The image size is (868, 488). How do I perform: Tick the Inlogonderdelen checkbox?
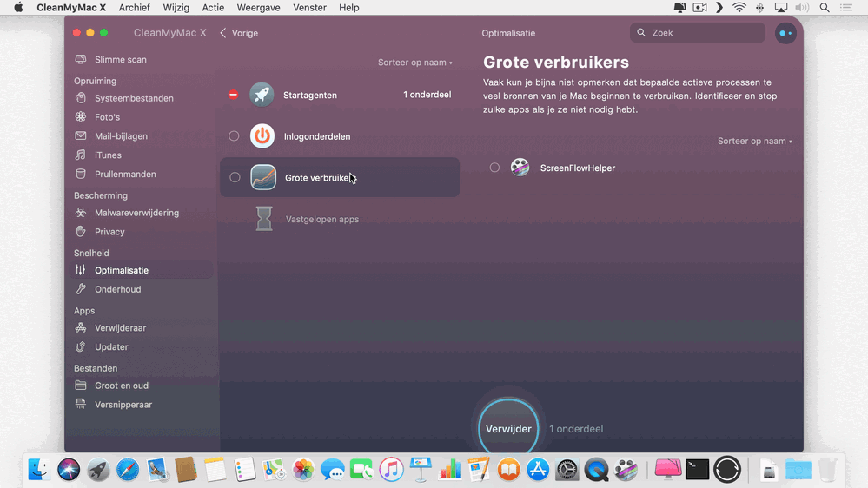(234, 136)
